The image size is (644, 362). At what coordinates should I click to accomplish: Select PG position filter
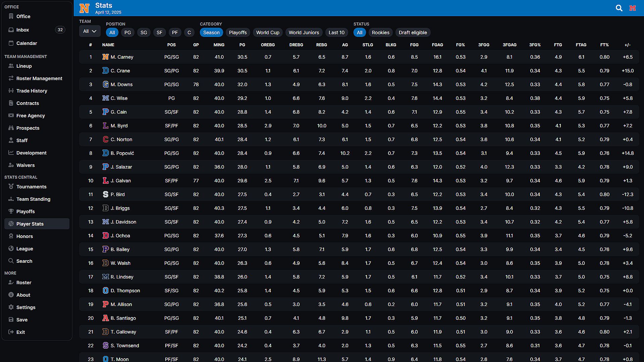(127, 33)
